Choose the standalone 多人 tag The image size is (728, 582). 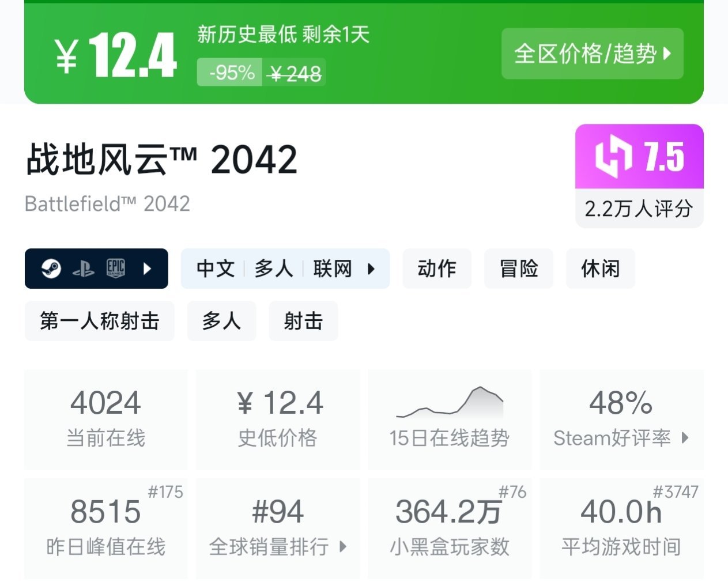(221, 321)
